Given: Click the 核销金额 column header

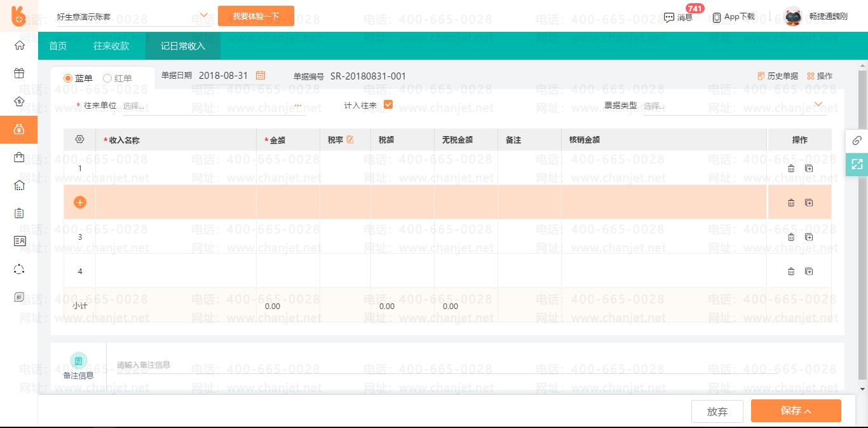Looking at the screenshot, I should [x=664, y=140].
